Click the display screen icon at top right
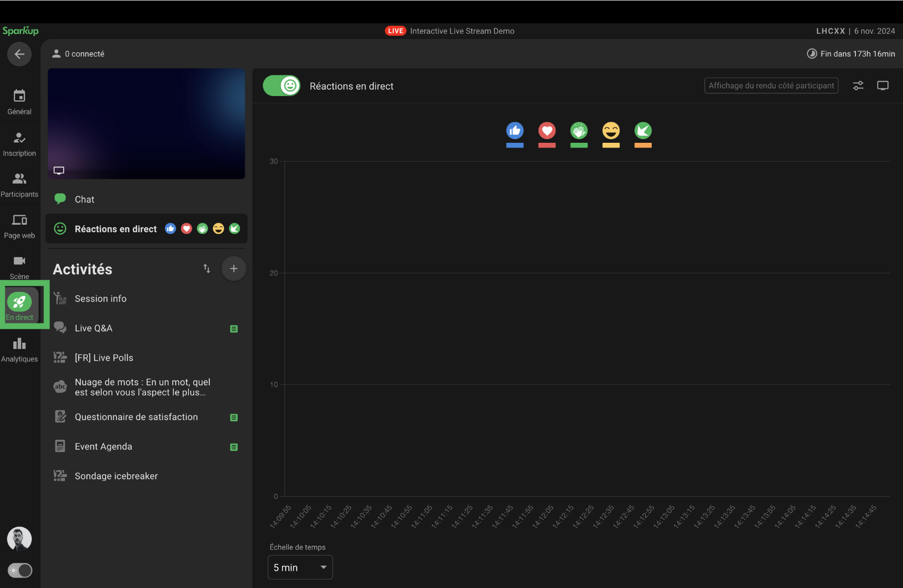 click(x=883, y=86)
